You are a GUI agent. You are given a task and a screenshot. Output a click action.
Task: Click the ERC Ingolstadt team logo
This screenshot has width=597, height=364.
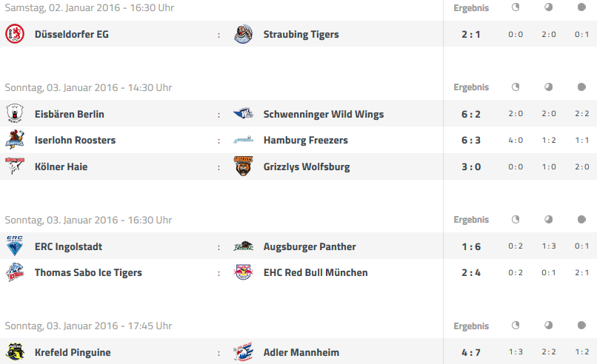tap(15, 246)
